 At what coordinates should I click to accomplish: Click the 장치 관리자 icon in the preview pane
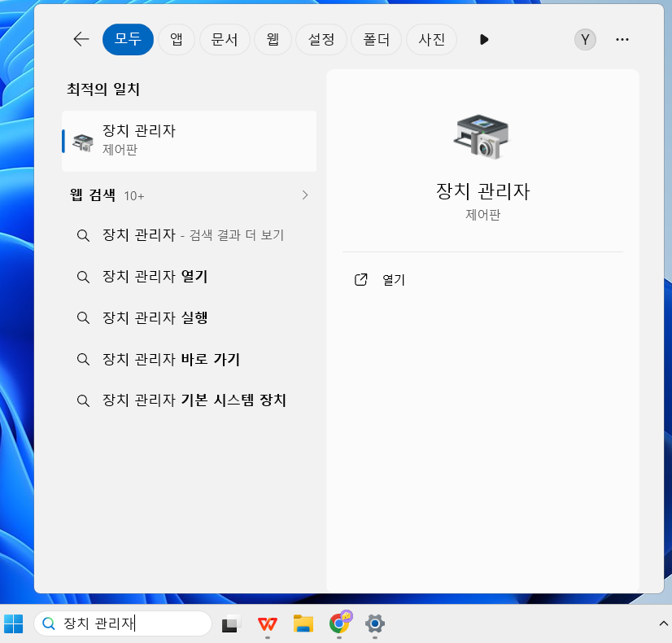tap(482, 137)
